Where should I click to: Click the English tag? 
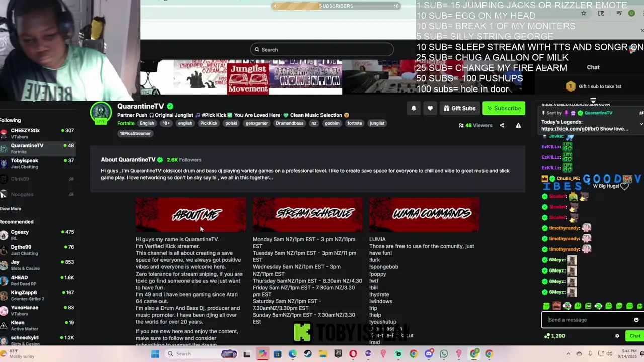147,123
